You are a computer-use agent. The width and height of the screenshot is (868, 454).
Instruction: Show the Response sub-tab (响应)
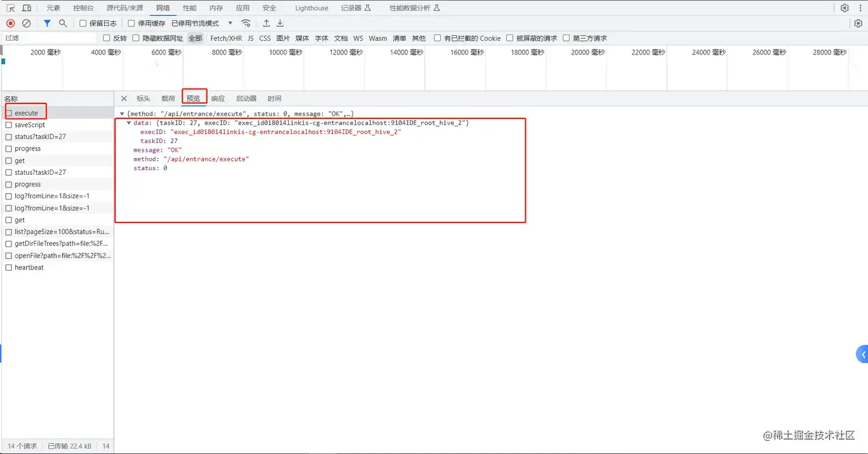click(x=218, y=98)
